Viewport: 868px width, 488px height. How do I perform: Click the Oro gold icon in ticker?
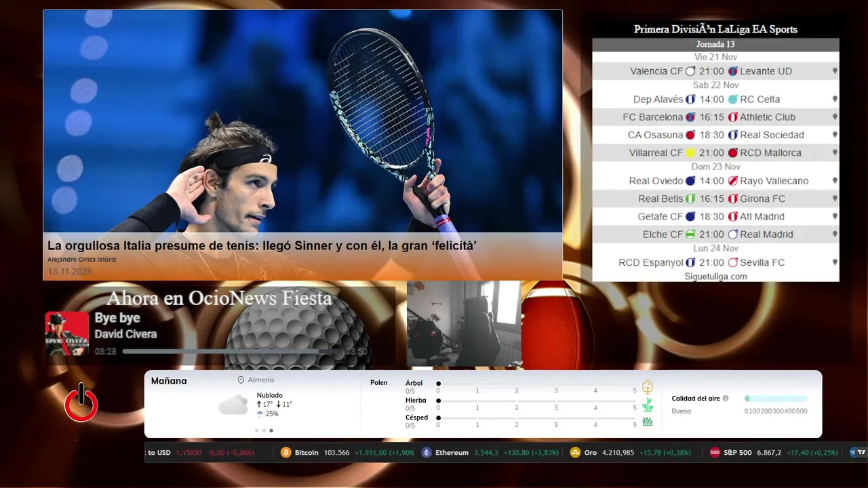(575, 453)
